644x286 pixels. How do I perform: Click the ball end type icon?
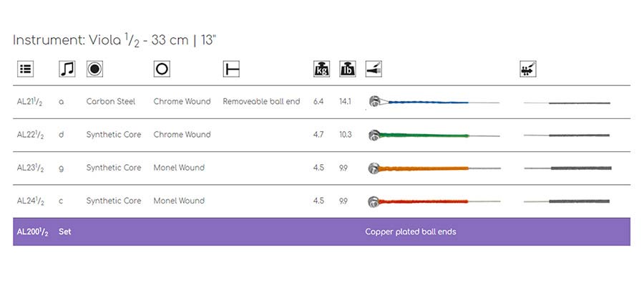231,69
